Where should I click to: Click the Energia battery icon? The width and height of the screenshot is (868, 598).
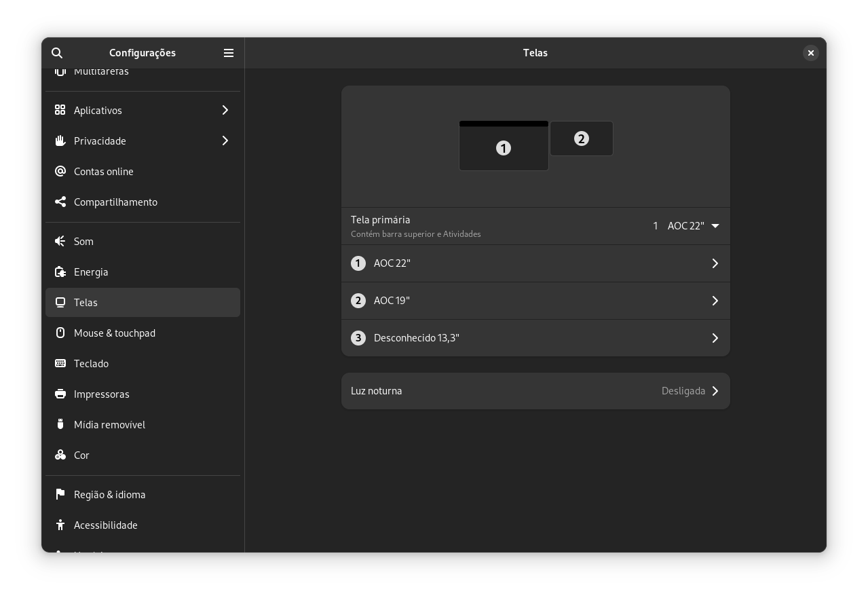tap(60, 272)
